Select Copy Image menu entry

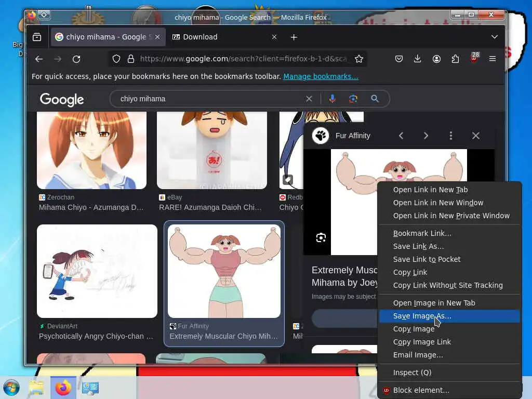(x=449, y=329)
